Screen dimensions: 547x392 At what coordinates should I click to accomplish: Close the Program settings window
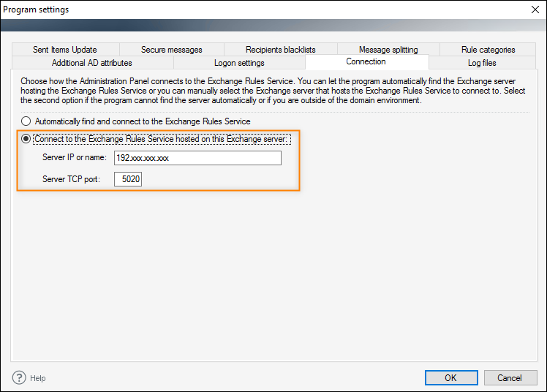[535, 10]
